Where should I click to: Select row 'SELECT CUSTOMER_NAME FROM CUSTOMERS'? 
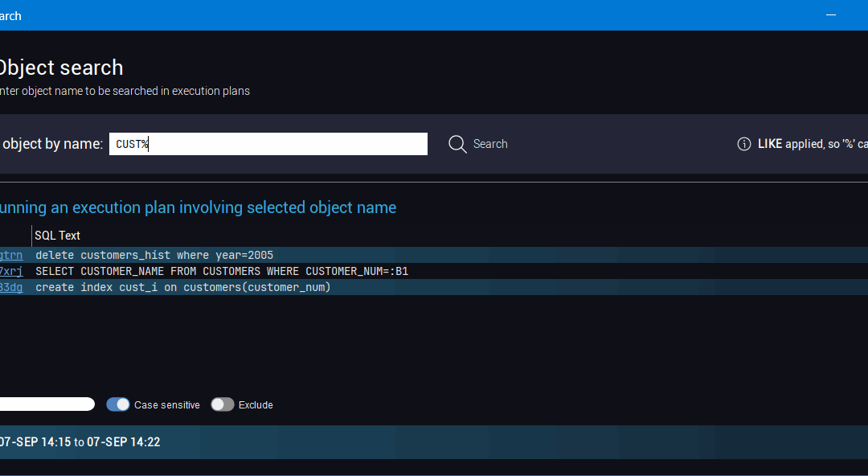click(x=434, y=271)
